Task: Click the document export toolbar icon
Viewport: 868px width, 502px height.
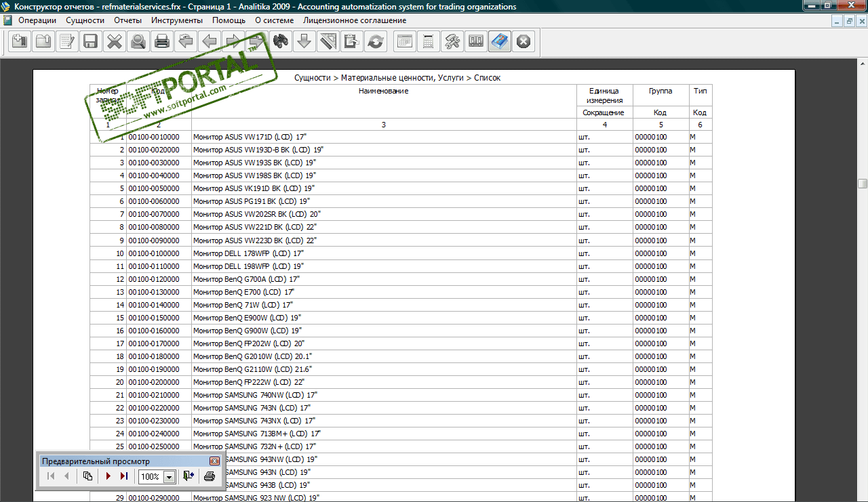Action: [351, 42]
